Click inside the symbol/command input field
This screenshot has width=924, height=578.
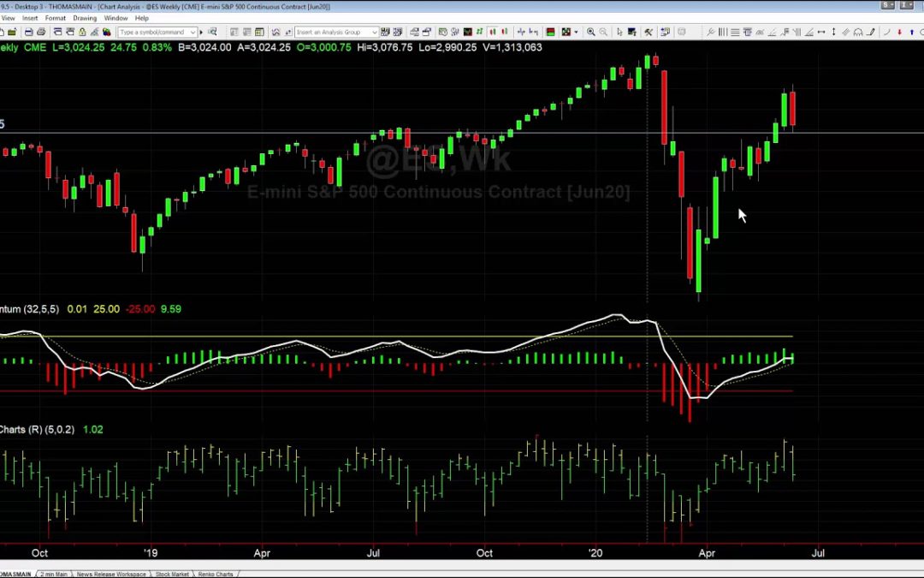pyautogui.click(x=154, y=31)
